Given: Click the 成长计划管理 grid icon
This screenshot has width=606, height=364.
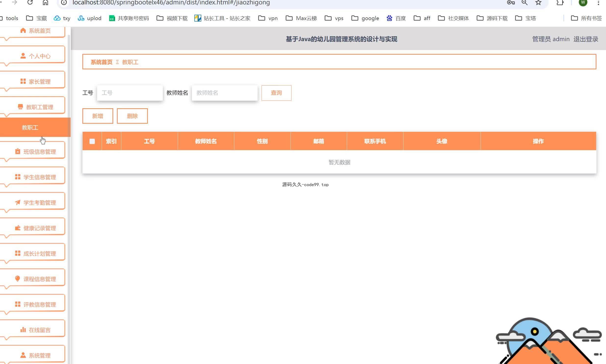Looking at the screenshot, I should tap(17, 253).
